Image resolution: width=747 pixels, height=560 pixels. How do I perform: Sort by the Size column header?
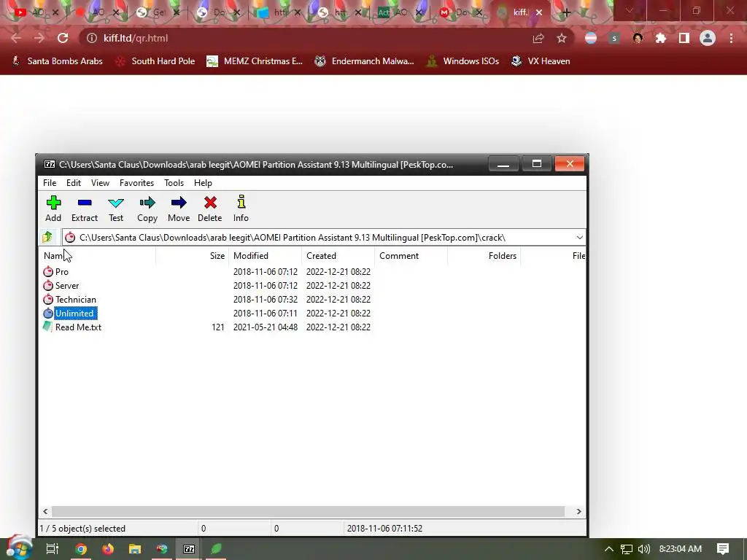[193, 256]
